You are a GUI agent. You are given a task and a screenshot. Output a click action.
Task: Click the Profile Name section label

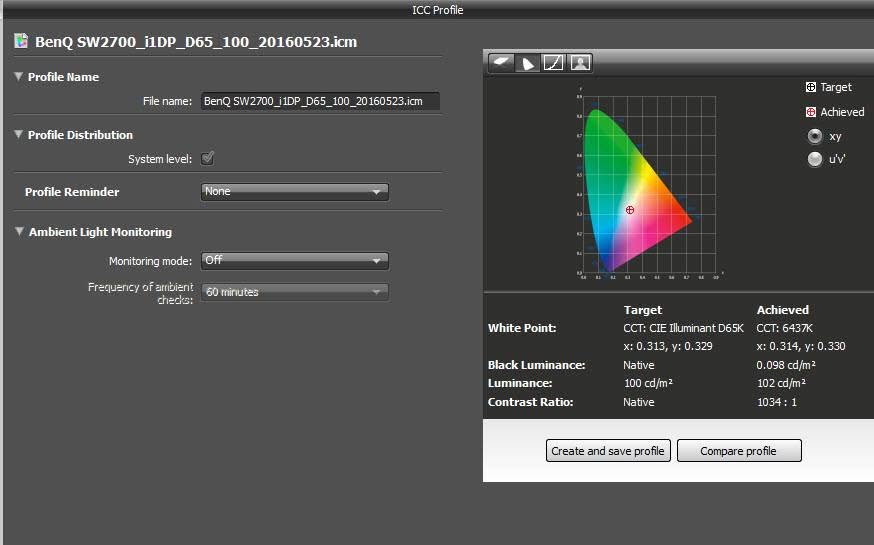tap(63, 77)
